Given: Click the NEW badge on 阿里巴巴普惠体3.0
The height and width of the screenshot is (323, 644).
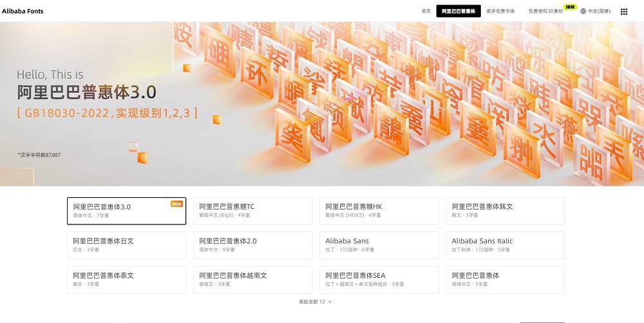Looking at the screenshot, I should (176, 204).
